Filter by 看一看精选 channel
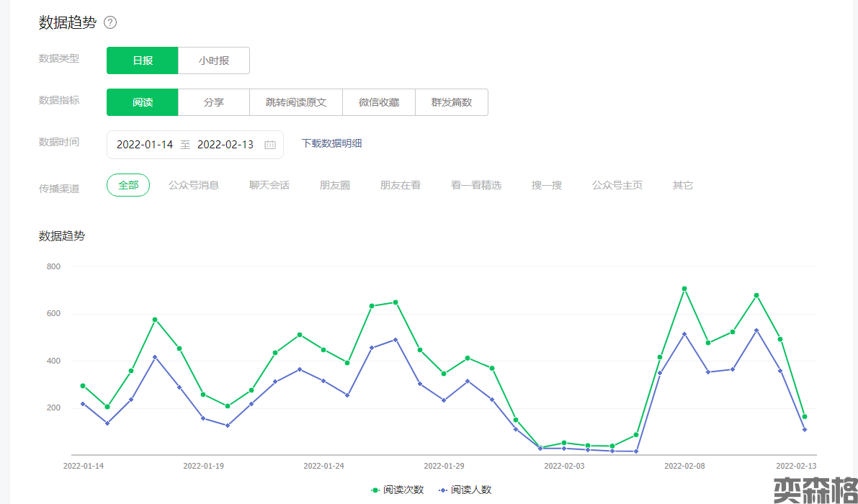Viewport: 858px width, 504px height. 476,185
